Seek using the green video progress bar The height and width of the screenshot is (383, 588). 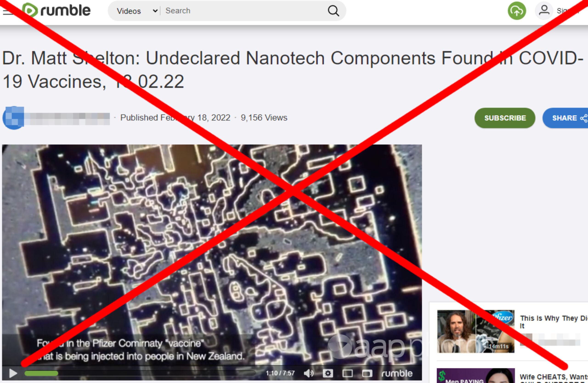pyautogui.click(x=140, y=373)
